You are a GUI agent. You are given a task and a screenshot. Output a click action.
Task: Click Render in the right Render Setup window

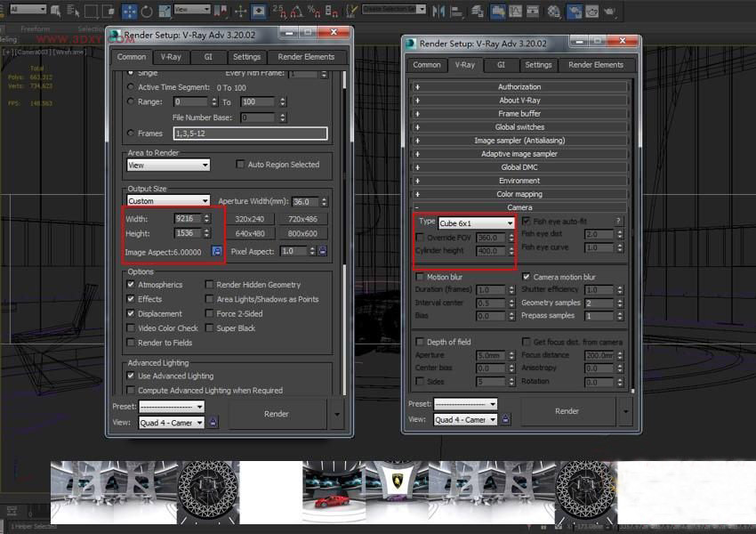point(567,411)
